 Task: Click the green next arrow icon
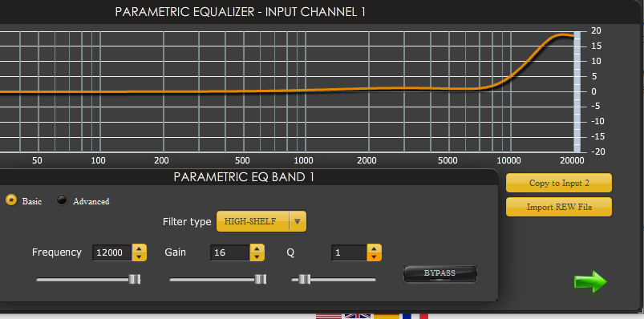pyautogui.click(x=590, y=281)
